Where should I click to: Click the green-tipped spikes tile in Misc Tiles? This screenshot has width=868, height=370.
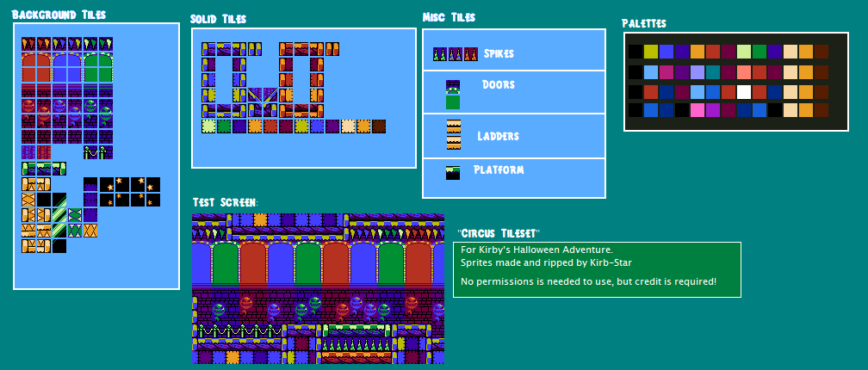coord(439,54)
